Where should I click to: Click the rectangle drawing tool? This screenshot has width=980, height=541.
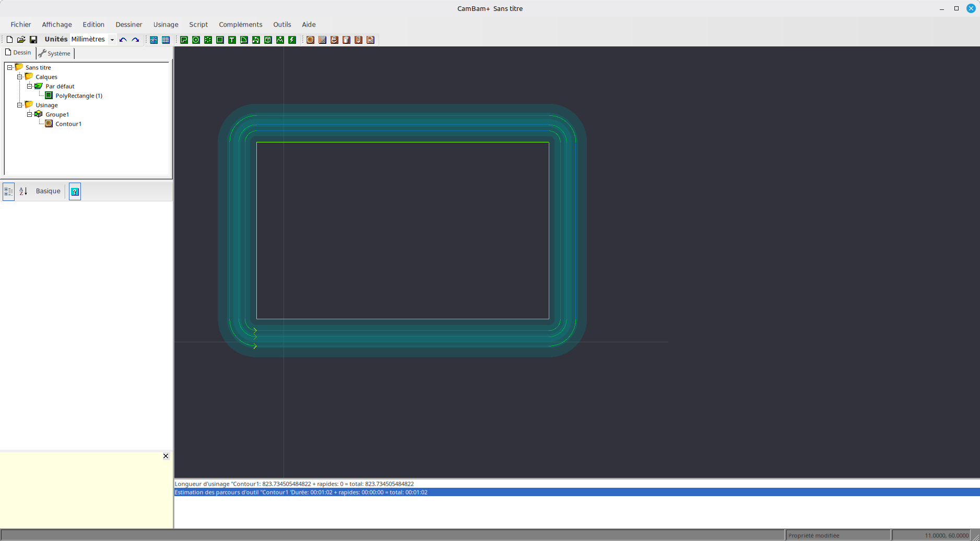pyautogui.click(x=220, y=40)
